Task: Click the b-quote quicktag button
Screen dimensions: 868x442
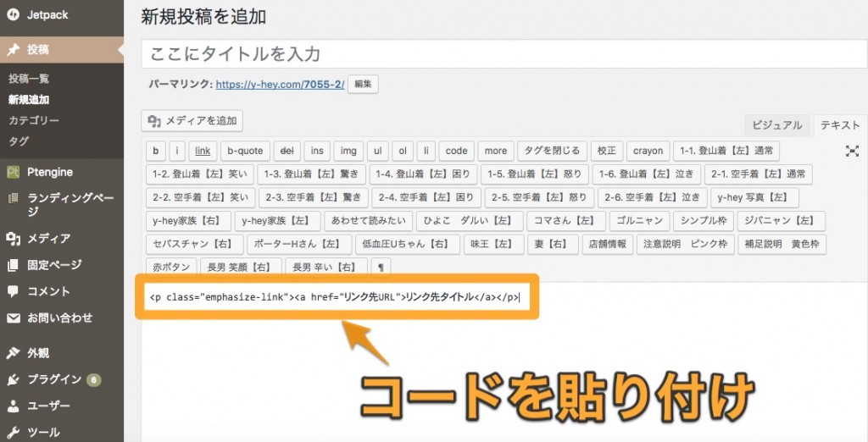Action: click(x=245, y=151)
